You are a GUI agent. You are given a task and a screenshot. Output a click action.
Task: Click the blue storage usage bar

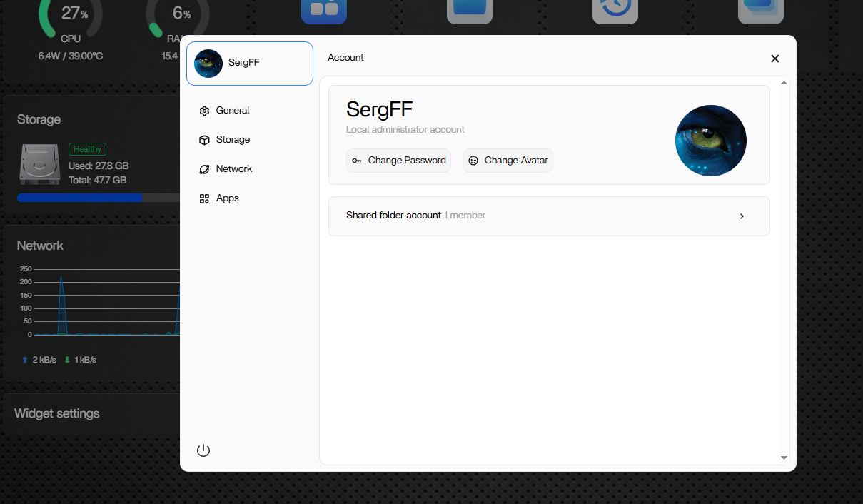point(79,198)
